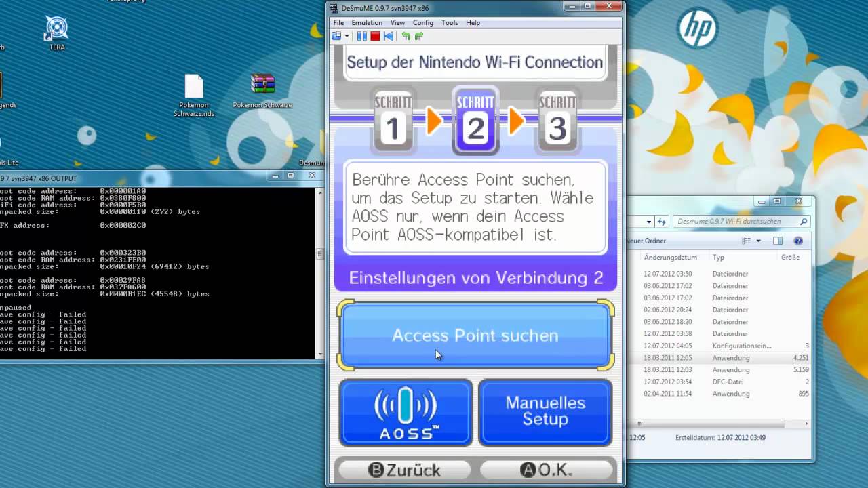
Task: Click the Explorer horizontal scrollbar thumb
Action: pos(705,424)
